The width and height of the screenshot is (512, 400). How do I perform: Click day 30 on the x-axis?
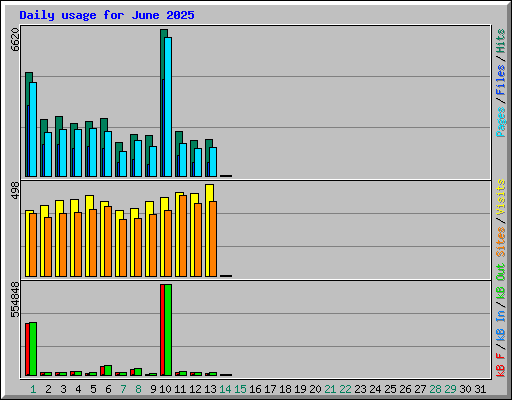tap(465, 389)
